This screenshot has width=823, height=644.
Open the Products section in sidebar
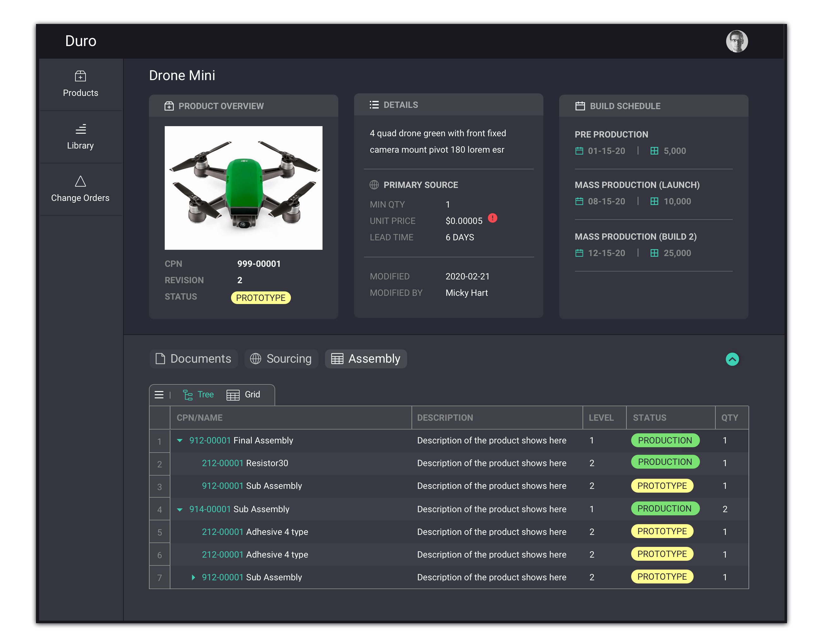[80, 84]
